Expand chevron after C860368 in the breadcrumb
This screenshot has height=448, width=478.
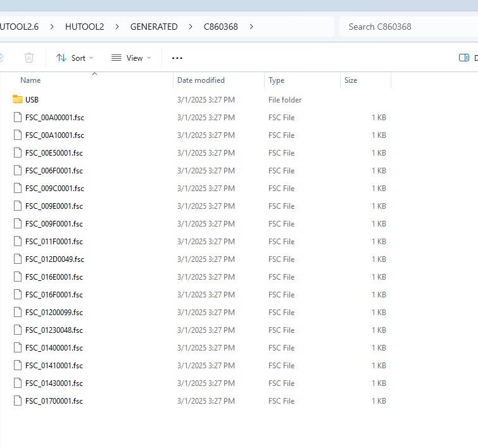(251, 27)
